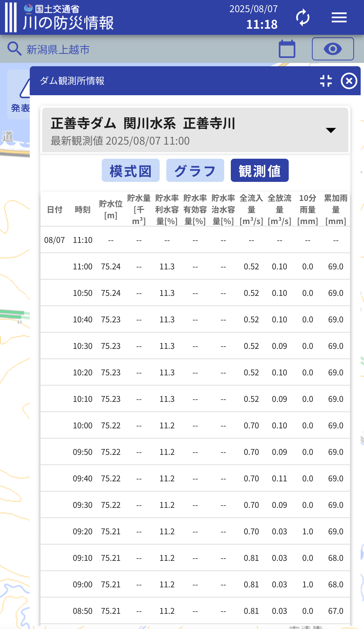Switch to the 模式図 tab
Viewport: 364px width, 629px height.
(x=130, y=171)
